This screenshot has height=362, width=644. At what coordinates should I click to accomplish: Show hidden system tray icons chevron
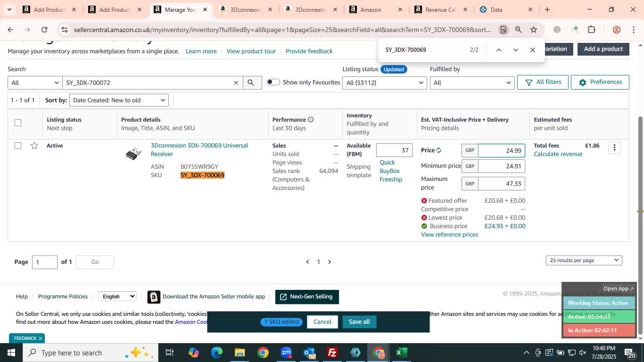click(526, 353)
